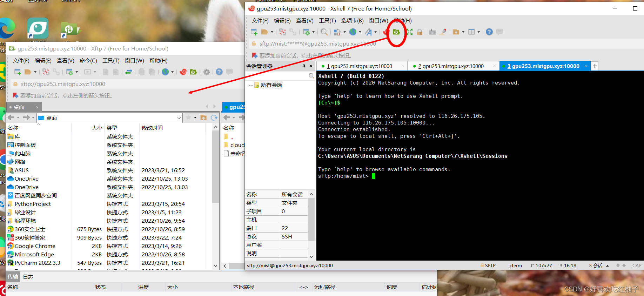
Task: Launch Xshell from the Xftp toolbar
Action: click(x=183, y=72)
